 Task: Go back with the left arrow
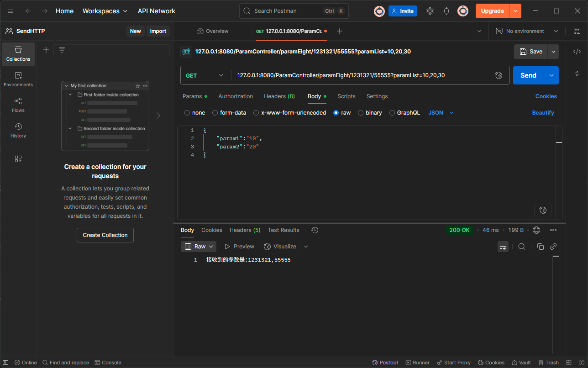click(x=28, y=11)
